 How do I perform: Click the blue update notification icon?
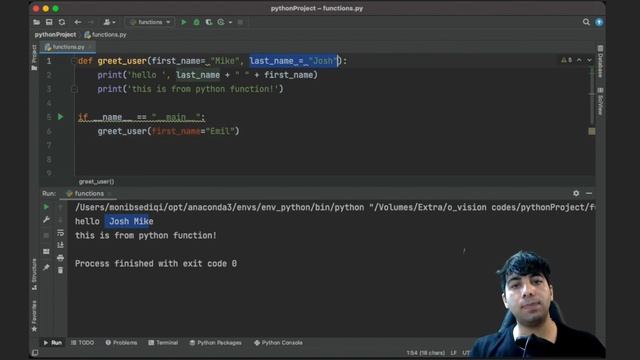click(x=599, y=22)
